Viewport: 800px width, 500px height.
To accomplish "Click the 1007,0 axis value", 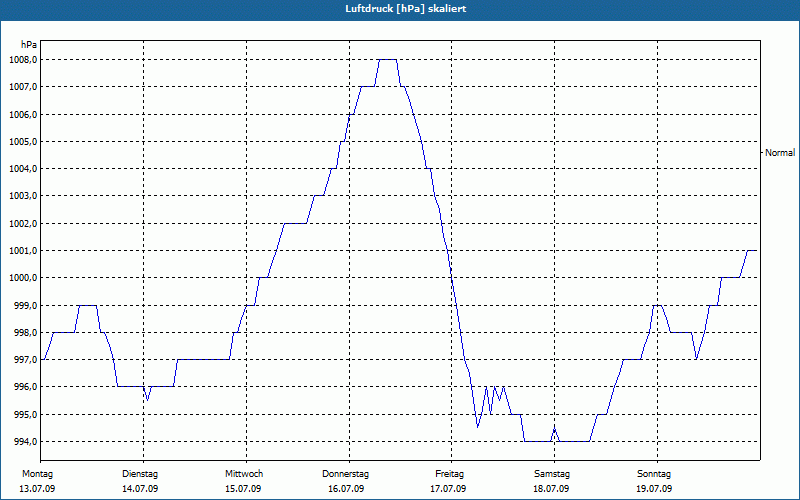I will [23, 87].
